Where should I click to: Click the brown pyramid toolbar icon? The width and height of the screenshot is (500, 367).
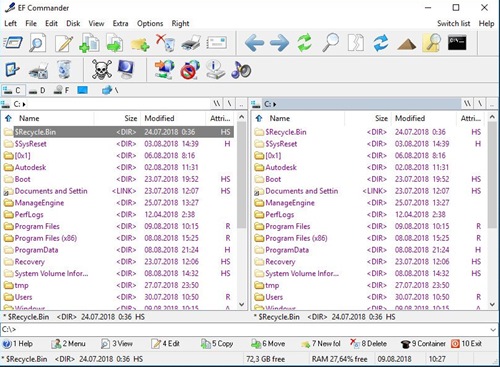pyautogui.click(x=406, y=44)
